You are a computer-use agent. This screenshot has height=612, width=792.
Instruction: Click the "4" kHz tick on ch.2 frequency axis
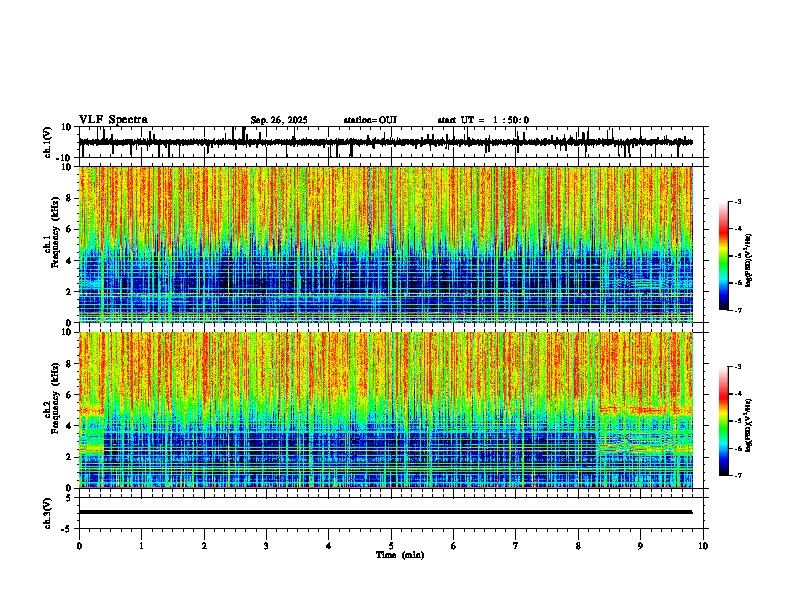click(70, 426)
